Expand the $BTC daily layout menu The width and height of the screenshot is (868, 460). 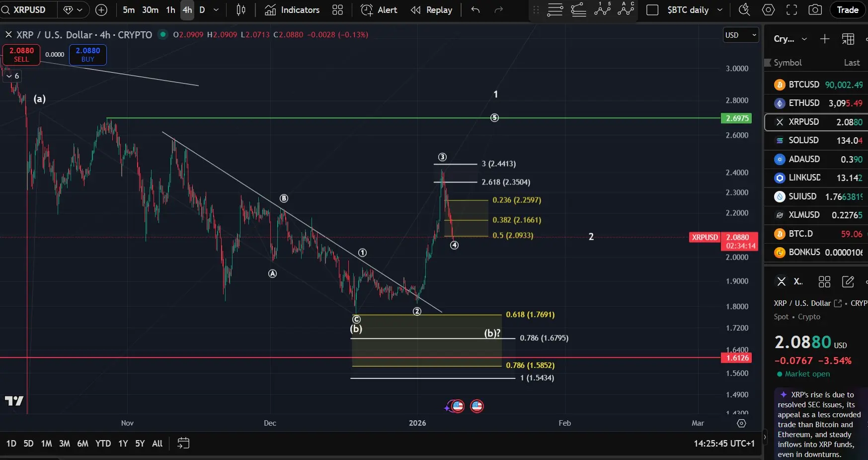tap(720, 10)
